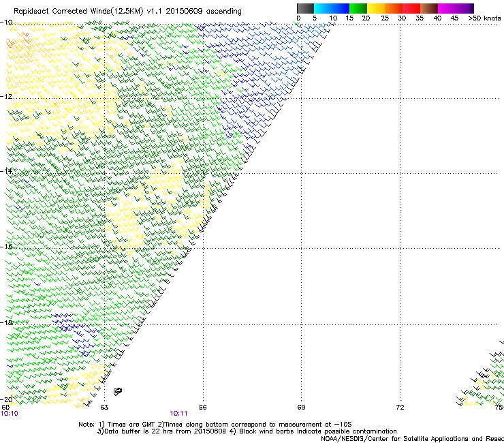Click the '25' value under color bar

pyautogui.click(x=385, y=18)
